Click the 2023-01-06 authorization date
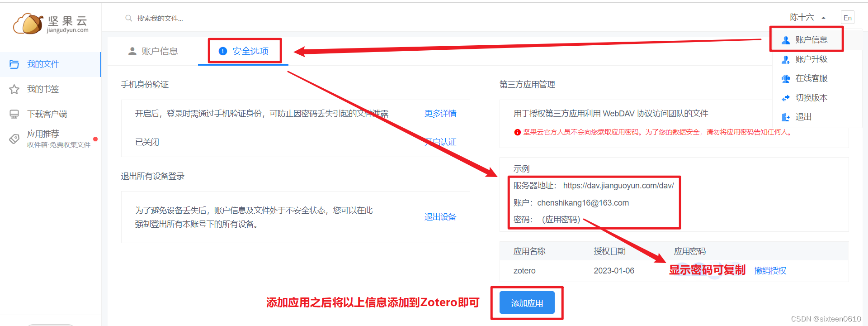 tap(614, 271)
